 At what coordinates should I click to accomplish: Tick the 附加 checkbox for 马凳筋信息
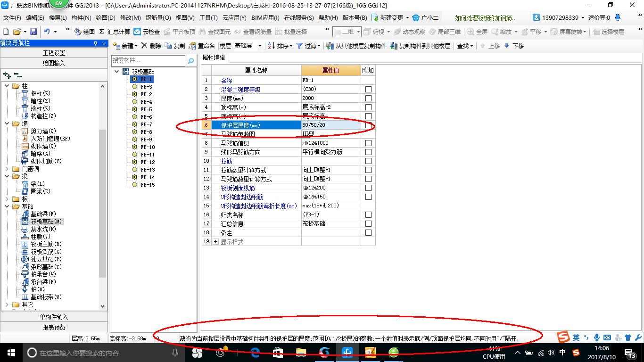point(368,143)
